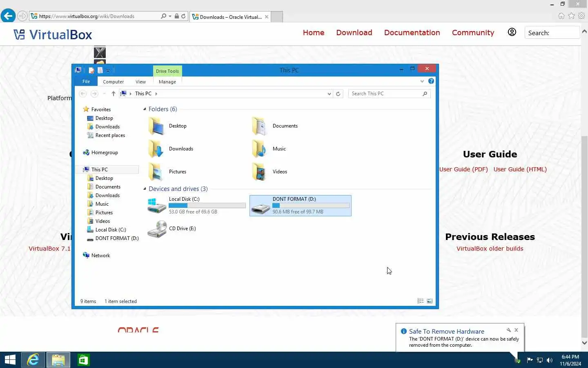
Task: Open the Local Disk (C:) drive icon
Action: (x=156, y=206)
